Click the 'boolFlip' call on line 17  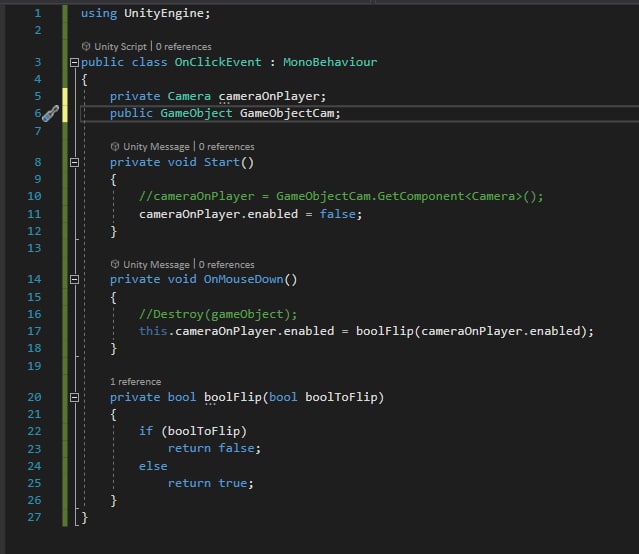click(385, 331)
